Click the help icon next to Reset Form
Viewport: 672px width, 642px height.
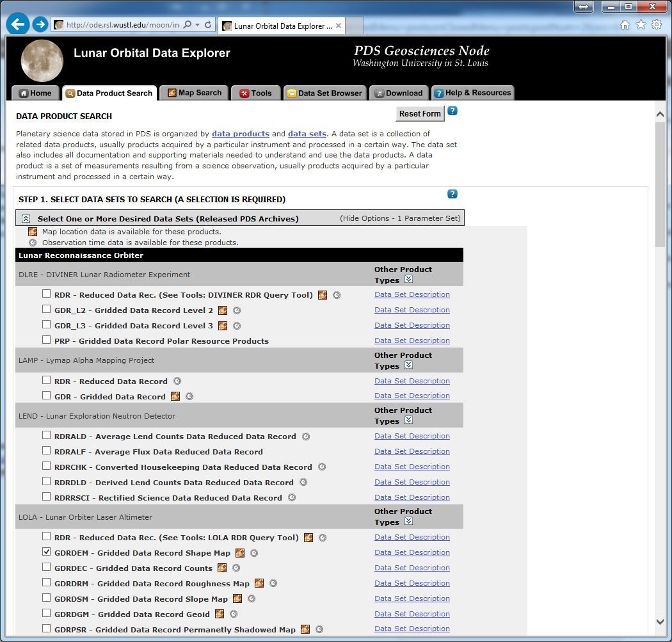(x=452, y=111)
